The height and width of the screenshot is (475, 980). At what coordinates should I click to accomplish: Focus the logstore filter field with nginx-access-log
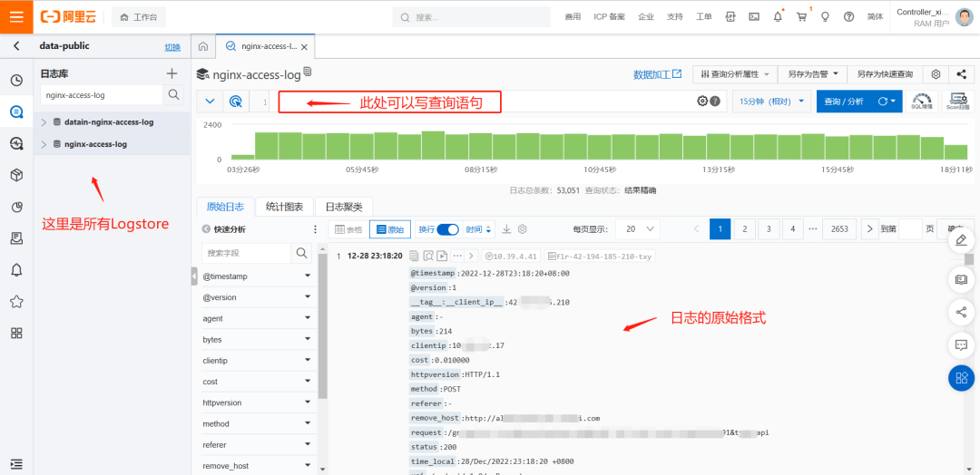[102, 95]
